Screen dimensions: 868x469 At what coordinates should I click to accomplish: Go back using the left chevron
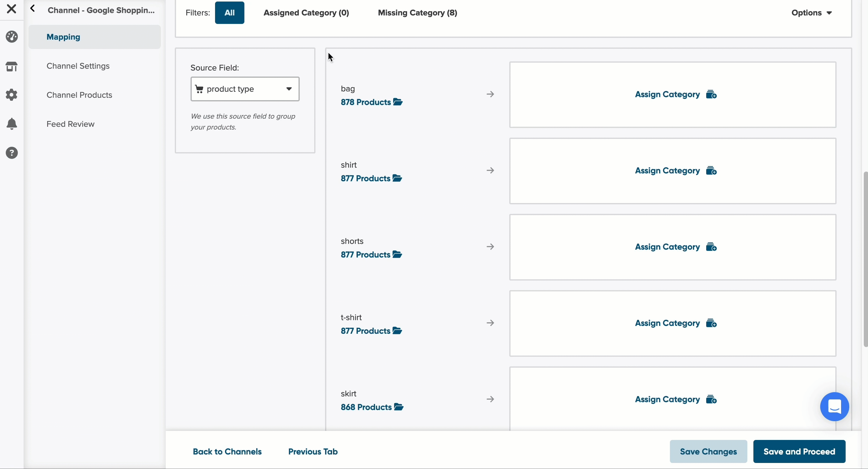[x=33, y=8]
